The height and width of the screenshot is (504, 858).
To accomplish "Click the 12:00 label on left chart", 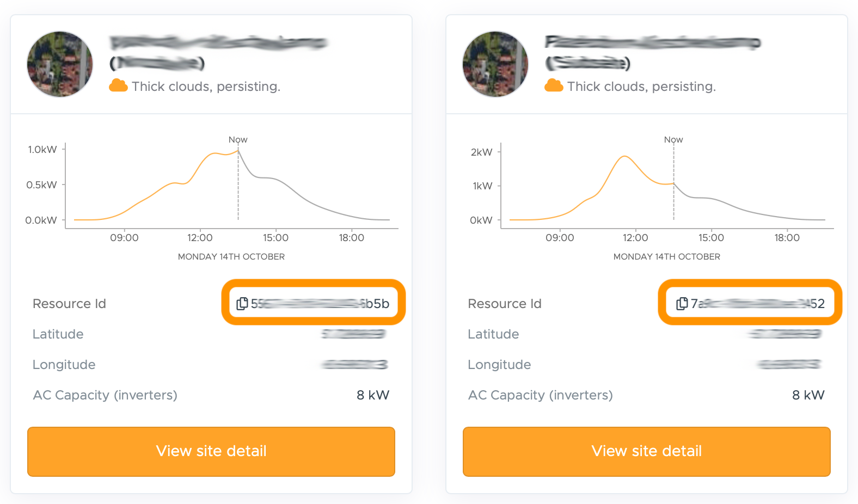I will click(200, 238).
